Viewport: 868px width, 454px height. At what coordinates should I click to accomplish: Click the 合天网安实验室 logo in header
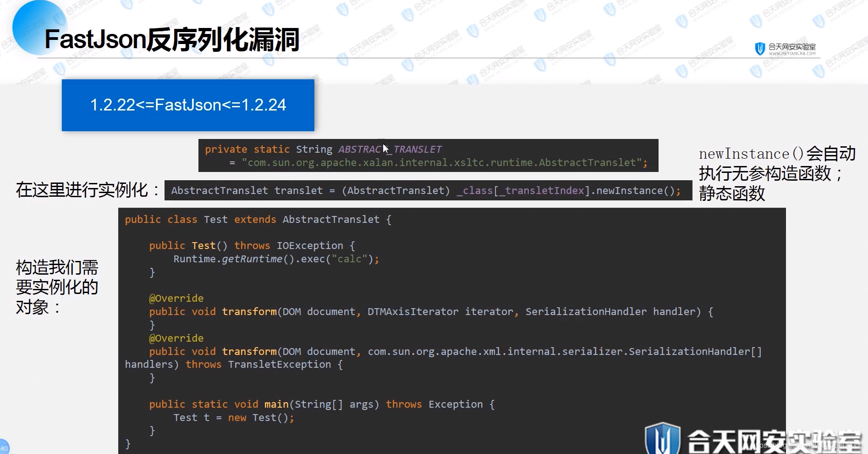[785, 48]
